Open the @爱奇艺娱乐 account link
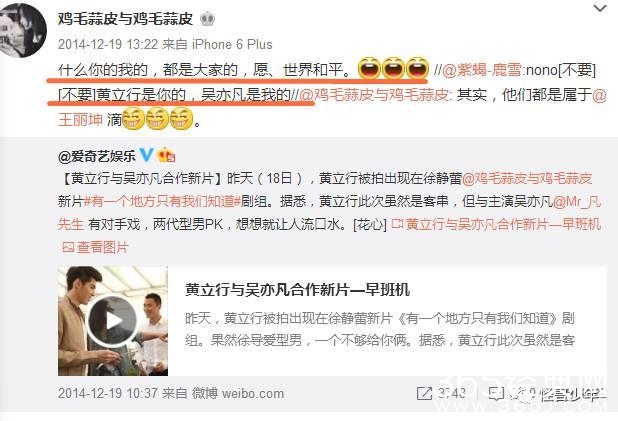 [x=97, y=156]
